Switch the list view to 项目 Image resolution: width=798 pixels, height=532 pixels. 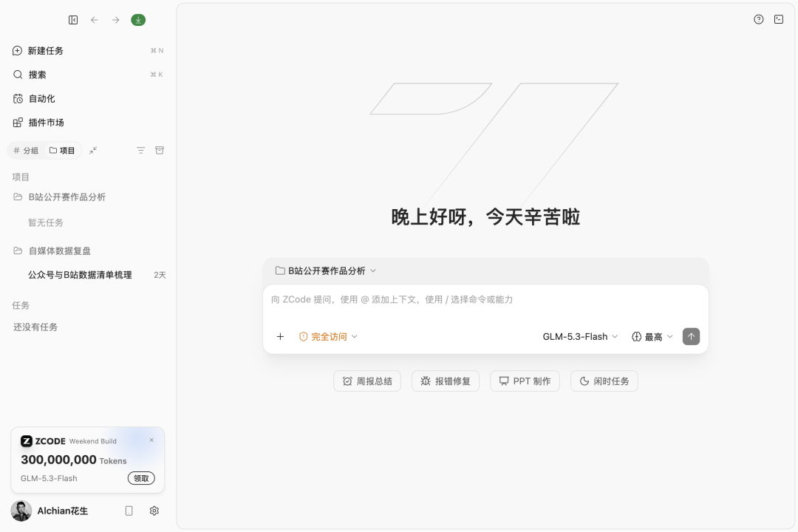pos(62,150)
